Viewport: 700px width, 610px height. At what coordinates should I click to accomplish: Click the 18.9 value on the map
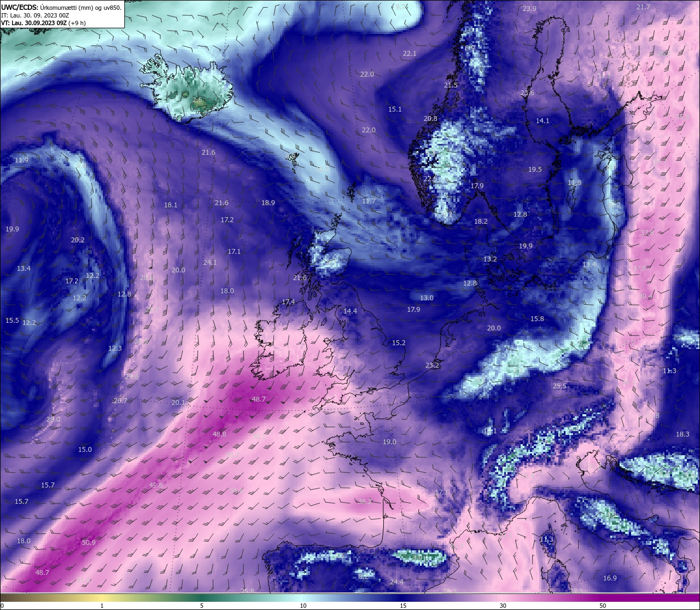click(268, 203)
